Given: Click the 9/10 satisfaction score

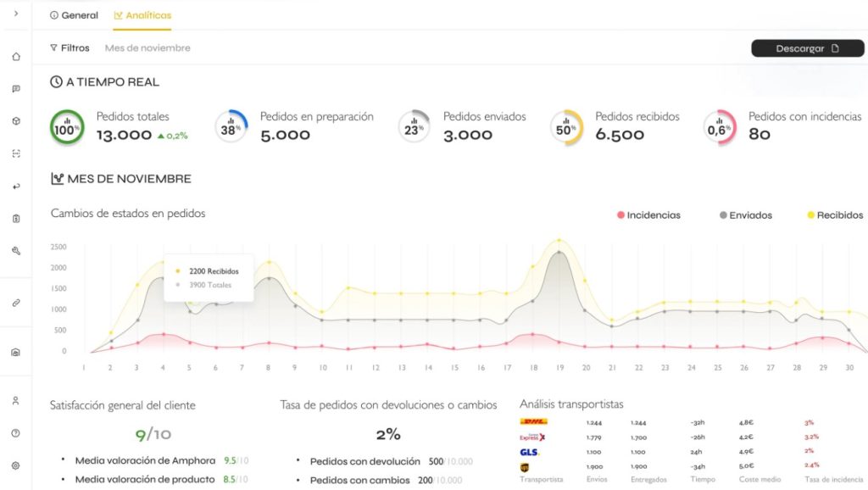Looking at the screenshot, I should [153, 434].
